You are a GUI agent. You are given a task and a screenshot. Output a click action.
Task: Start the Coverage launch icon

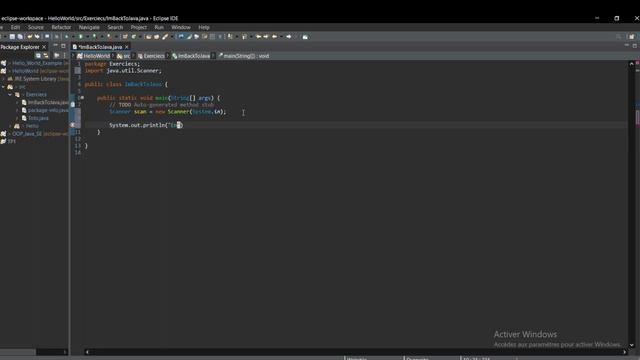pyautogui.click(x=94, y=37)
